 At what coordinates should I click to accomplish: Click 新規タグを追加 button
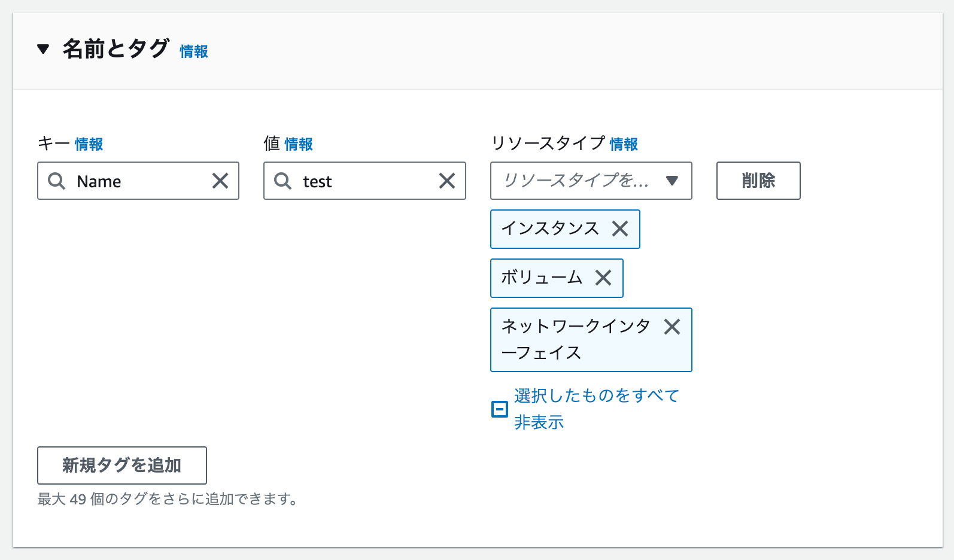point(122,465)
